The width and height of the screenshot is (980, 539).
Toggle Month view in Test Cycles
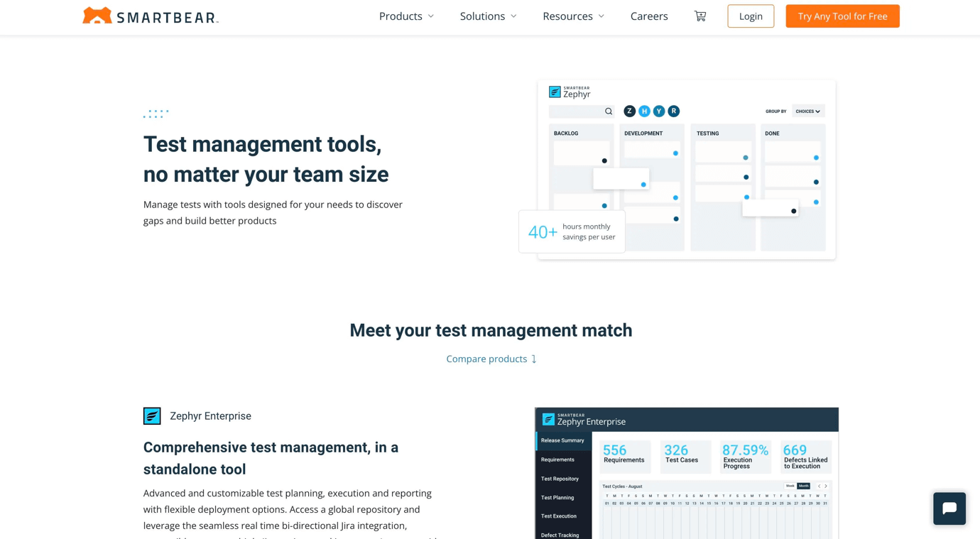pos(803,486)
